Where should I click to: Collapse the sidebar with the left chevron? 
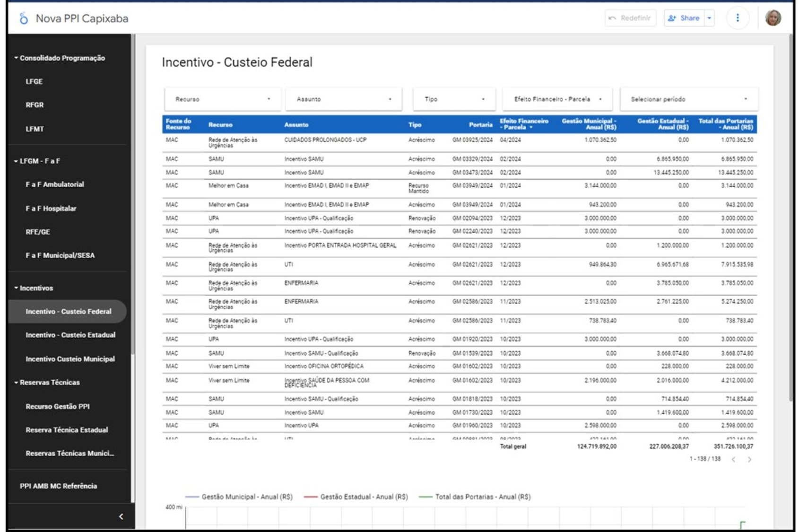coord(121,516)
